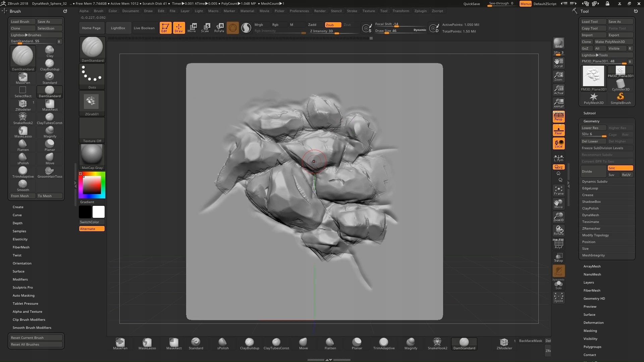Expand the DynaMesh section
This screenshot has height=362, width=644.
point(590,215)
